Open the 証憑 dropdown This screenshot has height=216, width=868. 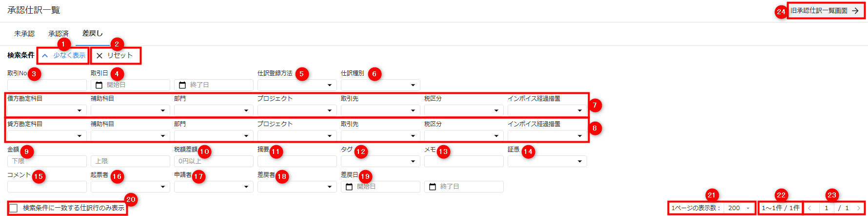[x=547, y=161]
